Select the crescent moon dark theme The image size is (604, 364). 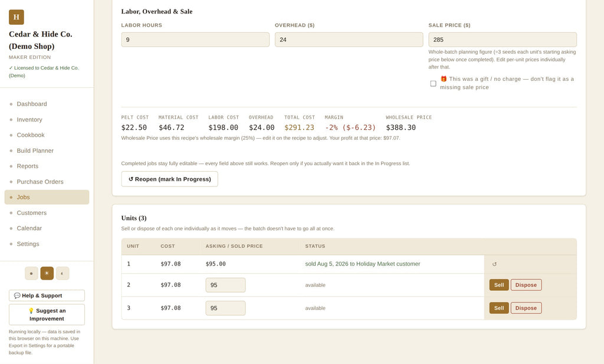coord(63,274)
